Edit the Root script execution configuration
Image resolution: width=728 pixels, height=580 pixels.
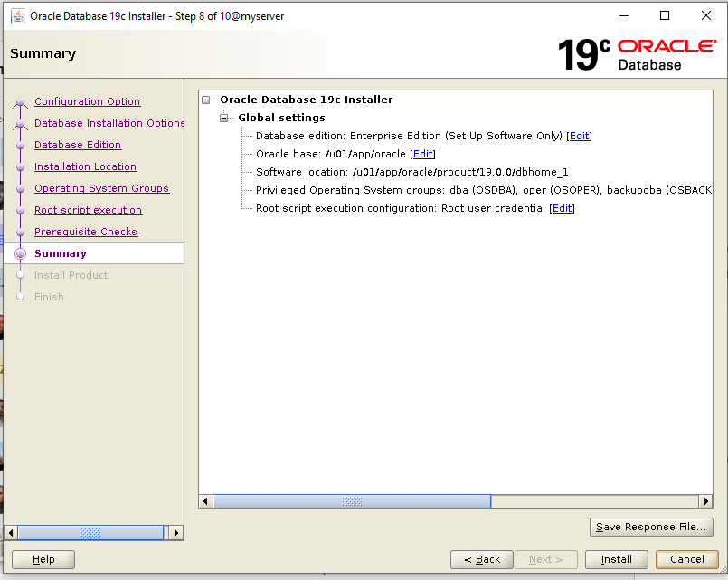tap(562, 208)
